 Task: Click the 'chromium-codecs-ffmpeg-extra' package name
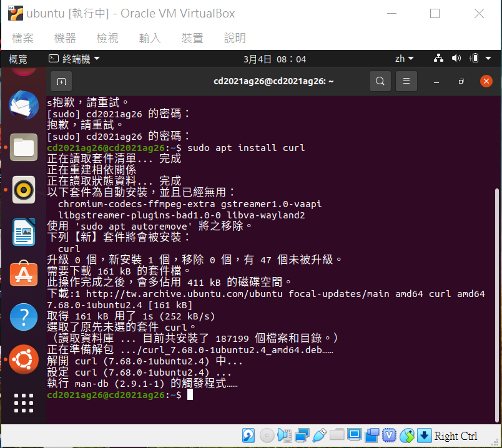coord(136,204)
